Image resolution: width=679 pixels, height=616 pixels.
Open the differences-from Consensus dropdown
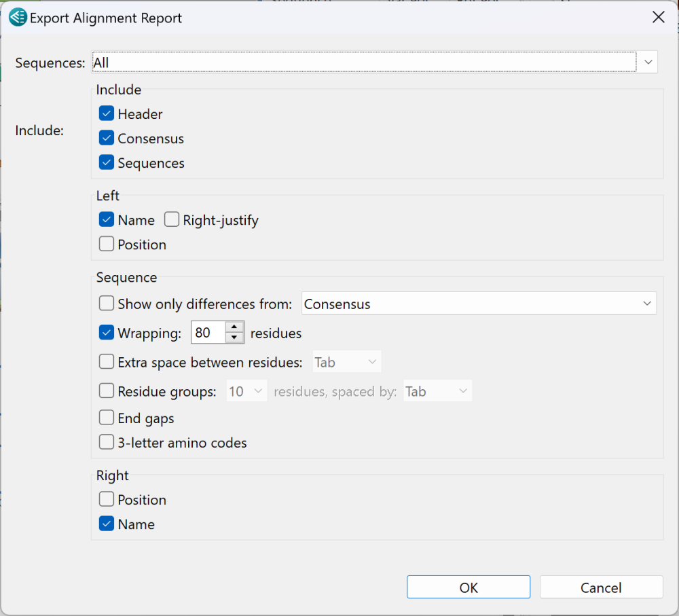coord(648,303)
